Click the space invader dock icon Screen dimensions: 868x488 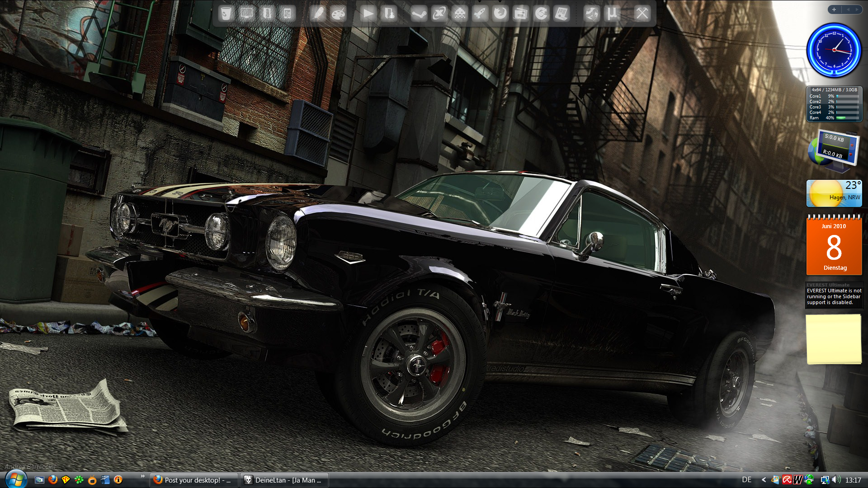pos(460,14)
